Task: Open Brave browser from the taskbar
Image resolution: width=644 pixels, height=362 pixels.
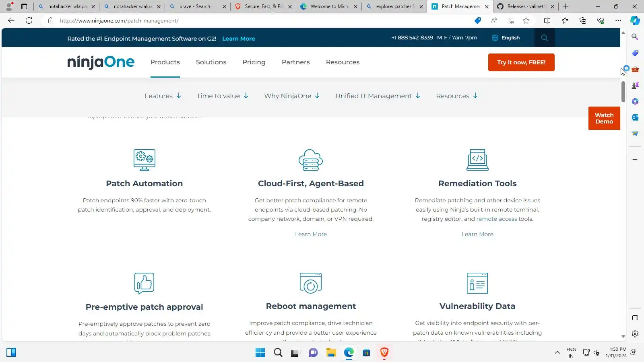Action: [x=384, y=353]
